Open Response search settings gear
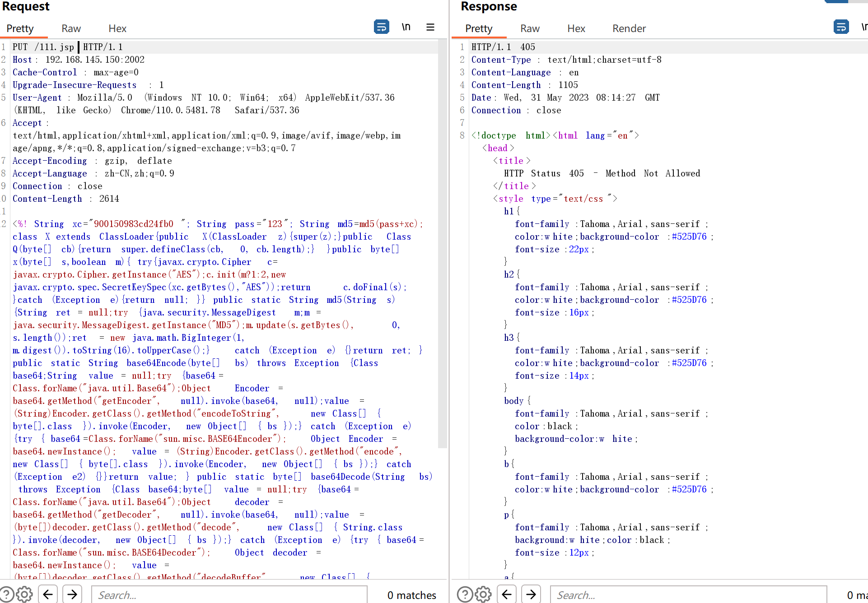 point(483,594)
